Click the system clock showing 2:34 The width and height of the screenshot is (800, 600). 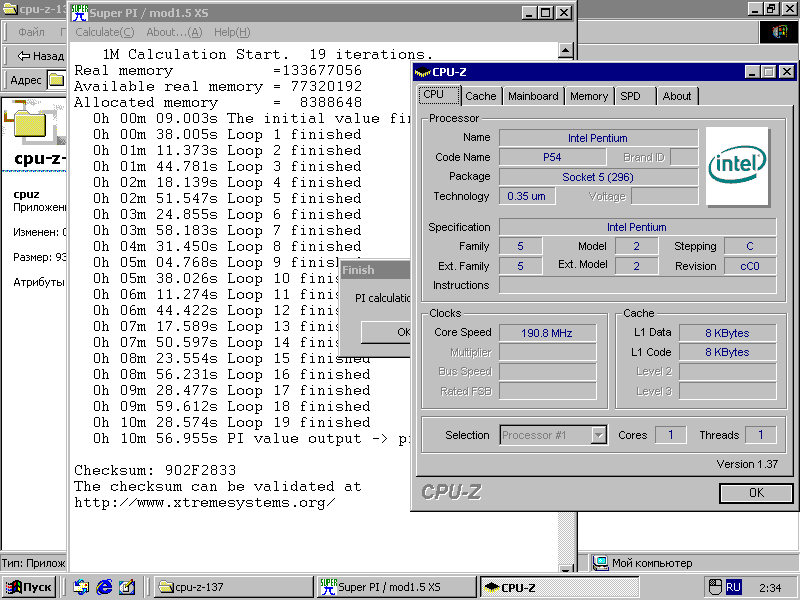coord(770,588)
